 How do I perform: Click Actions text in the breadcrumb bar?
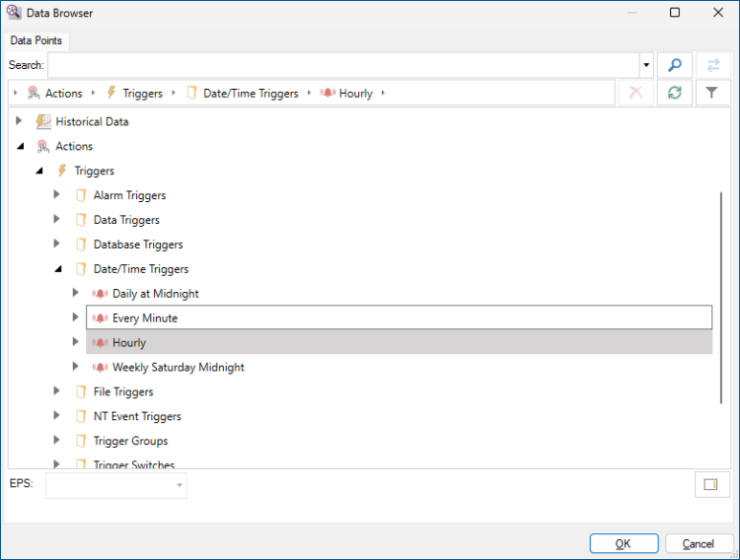tap(64, 94)
